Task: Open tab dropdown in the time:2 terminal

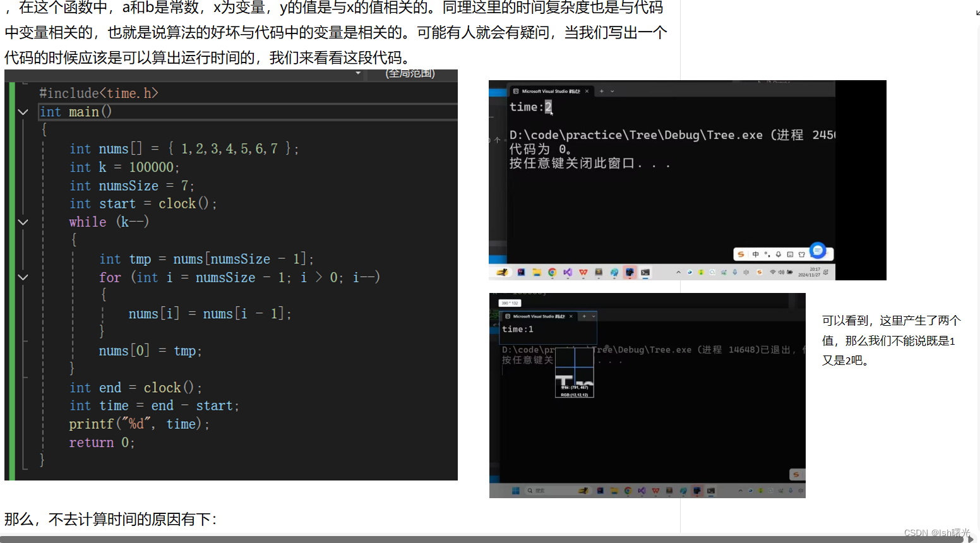Action: [612, 91]
